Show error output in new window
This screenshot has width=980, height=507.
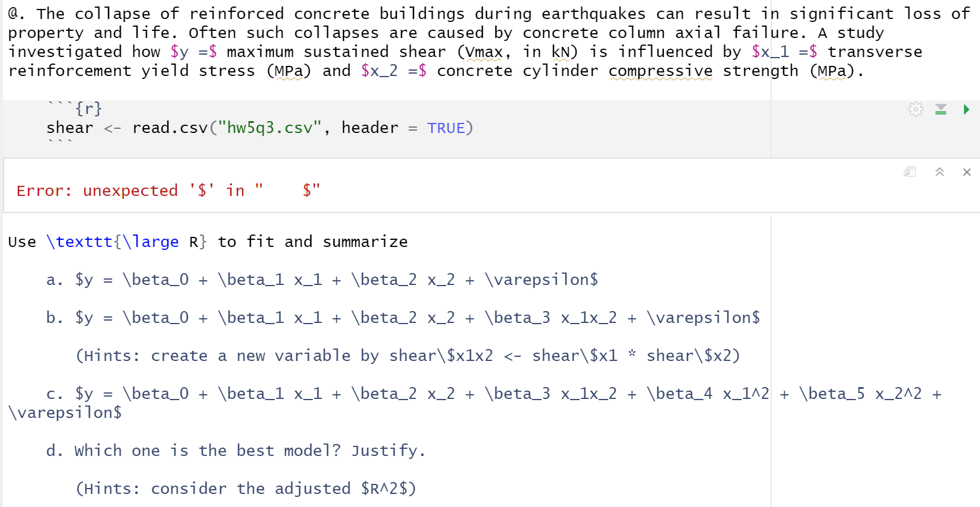point(910,172)
